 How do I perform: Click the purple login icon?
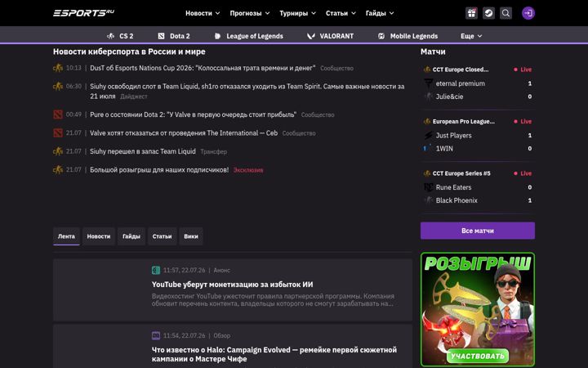(528, 13)
